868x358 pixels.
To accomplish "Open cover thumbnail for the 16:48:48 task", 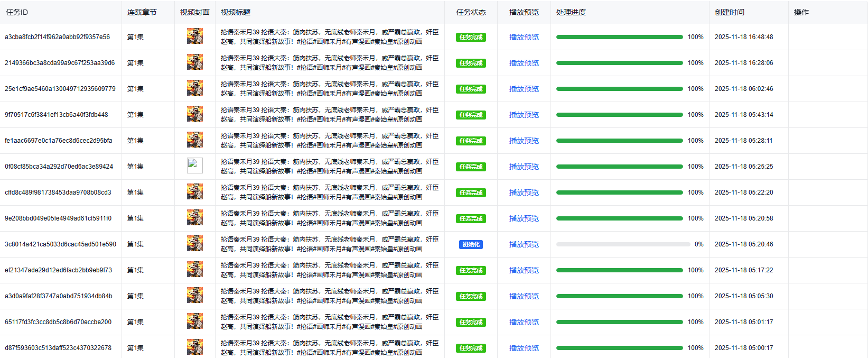I will (x=194, y=36).
